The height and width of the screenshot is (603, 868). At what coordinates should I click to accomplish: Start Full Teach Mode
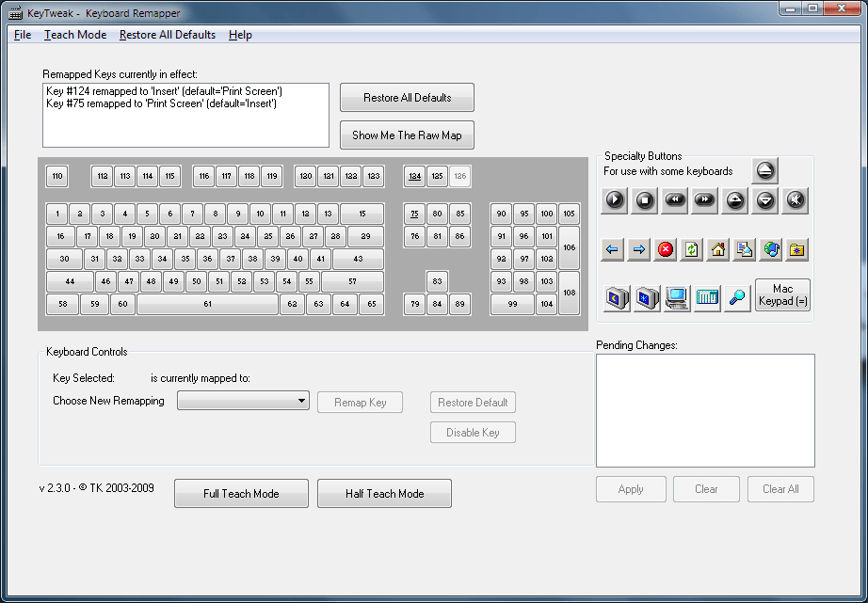(241, 494)
